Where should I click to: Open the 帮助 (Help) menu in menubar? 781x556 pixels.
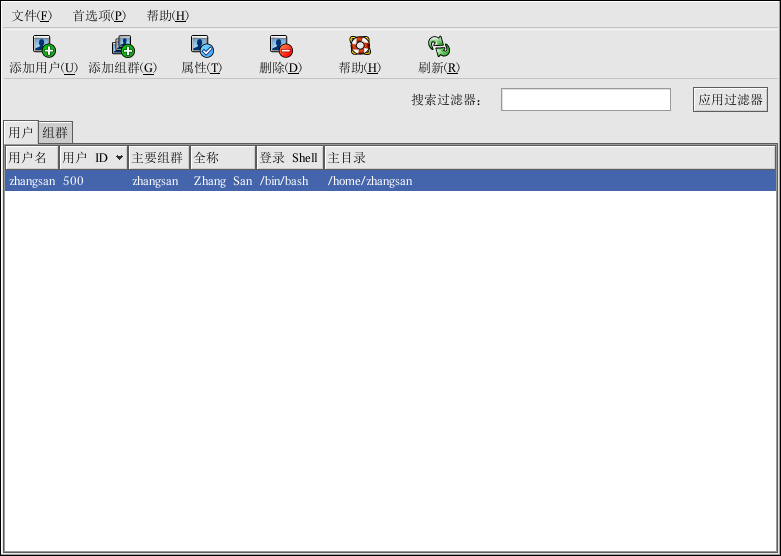[167, 16]
